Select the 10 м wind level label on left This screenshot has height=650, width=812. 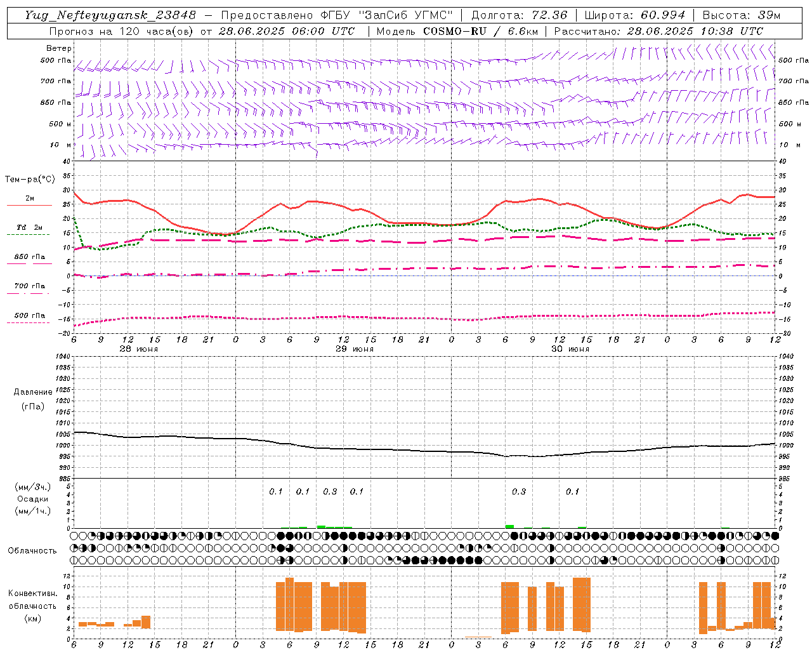coord(60,145)
